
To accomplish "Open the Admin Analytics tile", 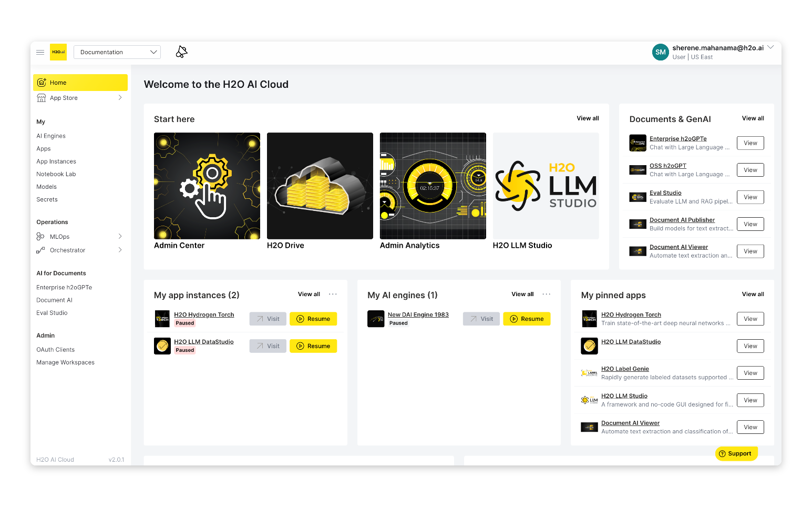I will (433, 186).
